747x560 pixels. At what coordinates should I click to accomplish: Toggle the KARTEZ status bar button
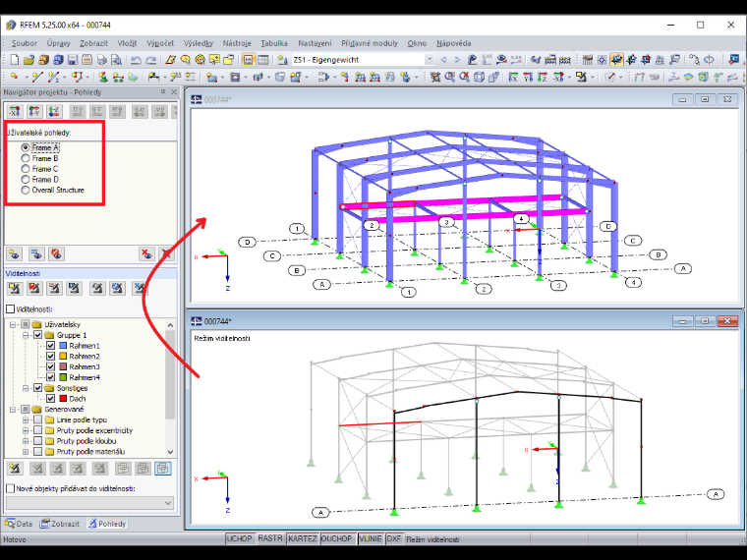pyautogui.click(x=303, y=538)
